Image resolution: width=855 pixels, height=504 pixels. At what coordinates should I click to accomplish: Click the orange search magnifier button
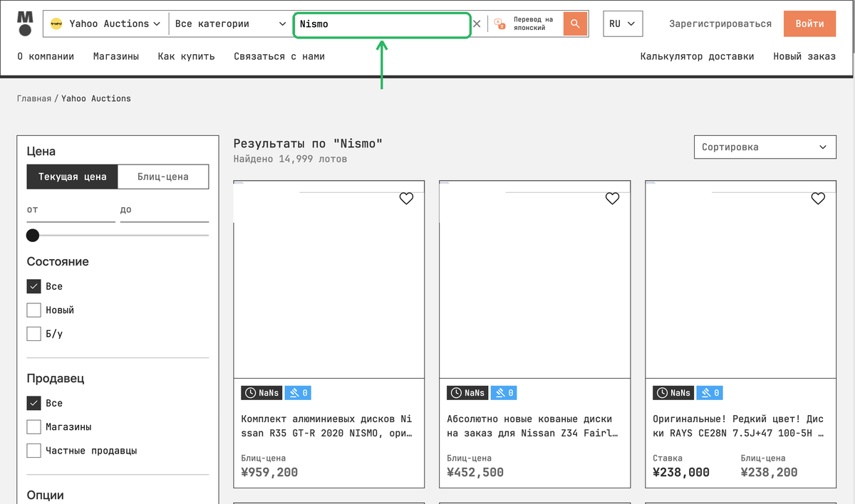pyautogui.click(x=575, y=23)
